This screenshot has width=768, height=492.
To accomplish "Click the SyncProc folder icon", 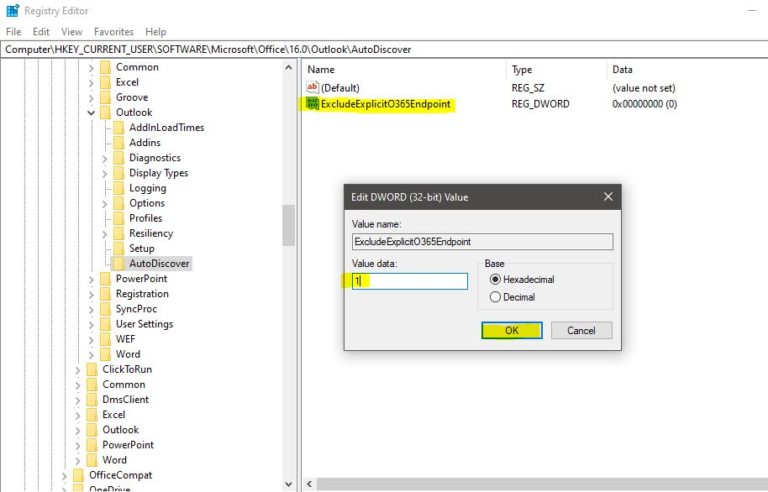I will [105, 309].
